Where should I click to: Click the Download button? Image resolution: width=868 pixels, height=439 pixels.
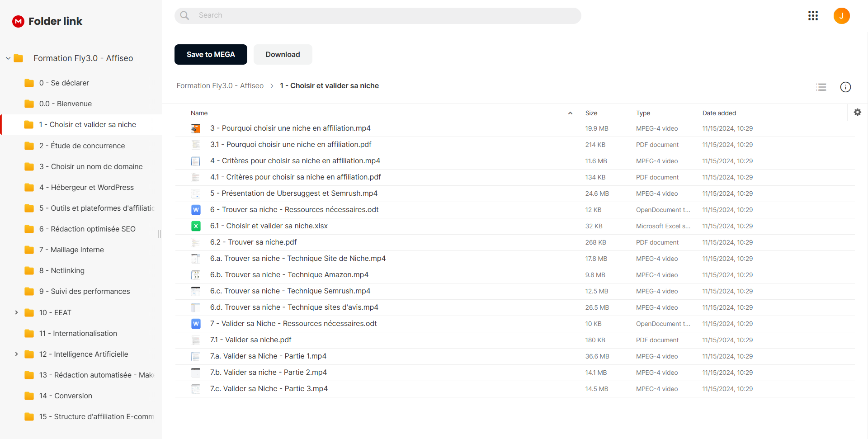[x=283, y=54]
